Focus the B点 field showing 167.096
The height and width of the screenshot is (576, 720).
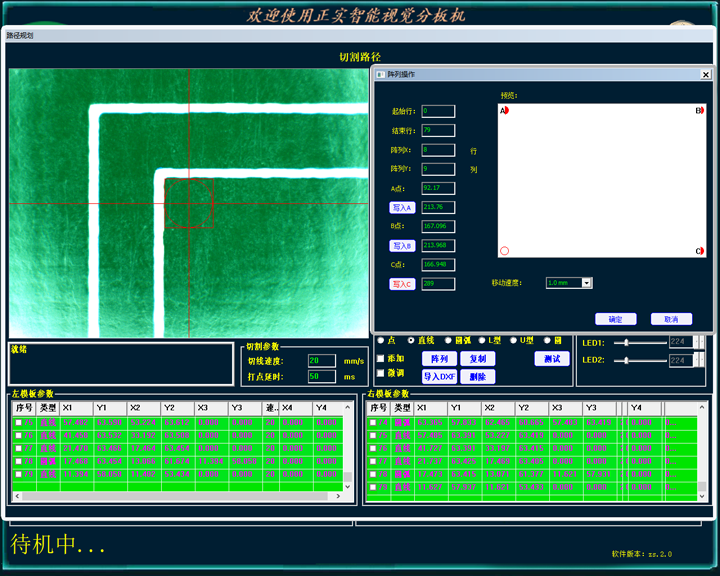(x=439, y=226)
